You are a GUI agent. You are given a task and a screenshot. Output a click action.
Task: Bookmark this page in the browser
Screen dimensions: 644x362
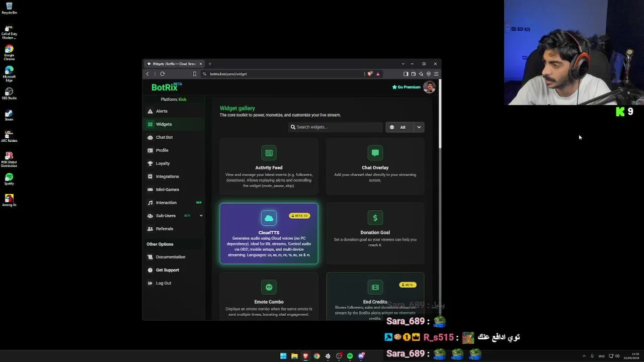195,74
